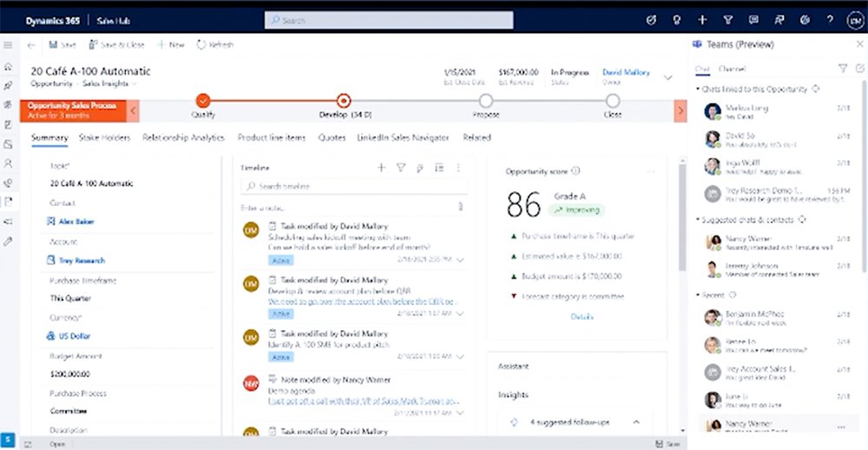Click the task flow icon in header

click(651, 20)
